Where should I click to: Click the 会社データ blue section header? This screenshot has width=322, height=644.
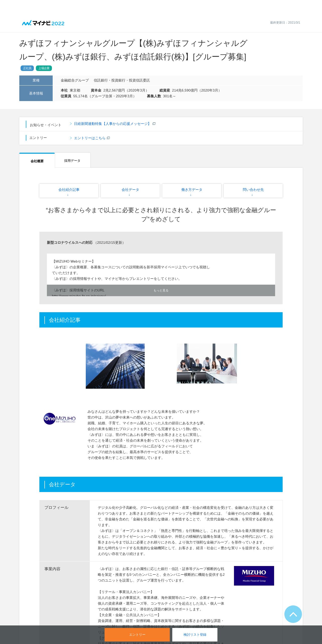point(161,484)
